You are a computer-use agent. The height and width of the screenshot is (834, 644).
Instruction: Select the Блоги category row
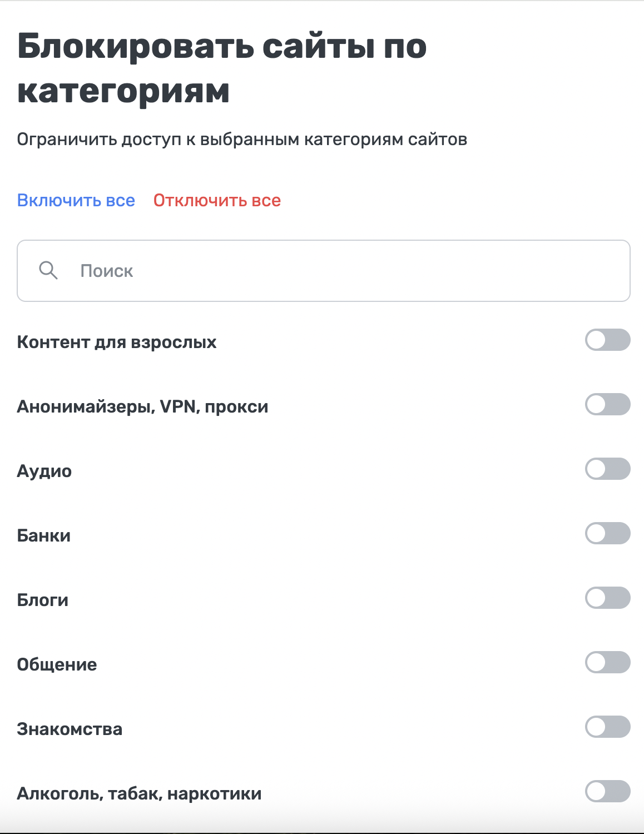pyautogui.click(x=43, y=600)
